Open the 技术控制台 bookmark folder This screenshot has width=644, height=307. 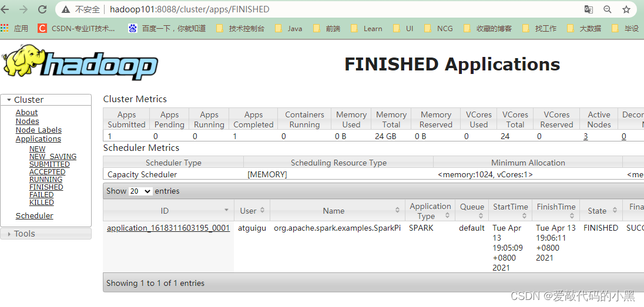241,28
